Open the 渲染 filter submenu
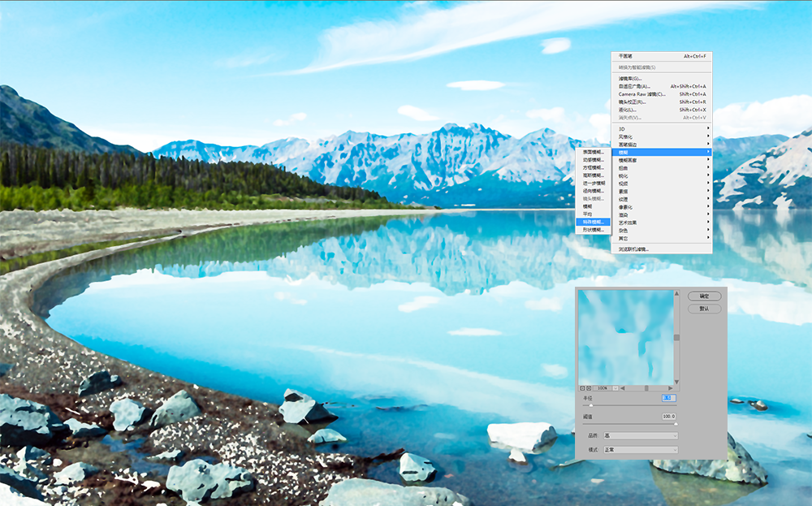This screenshot has width=812, height=506. pyautogui.click(x=661, y=215)
